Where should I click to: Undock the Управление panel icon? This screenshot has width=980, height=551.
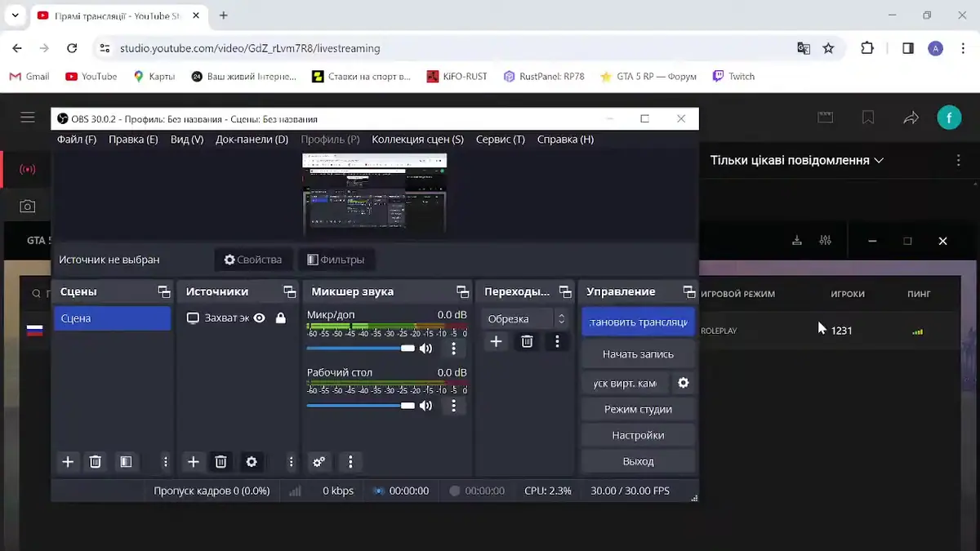click(689, 291)
